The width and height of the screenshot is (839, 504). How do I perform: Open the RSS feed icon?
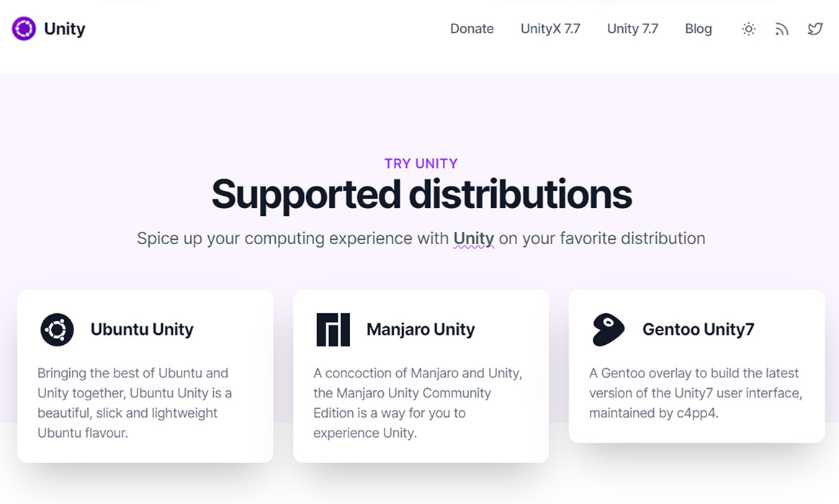[x=781, y=29]
